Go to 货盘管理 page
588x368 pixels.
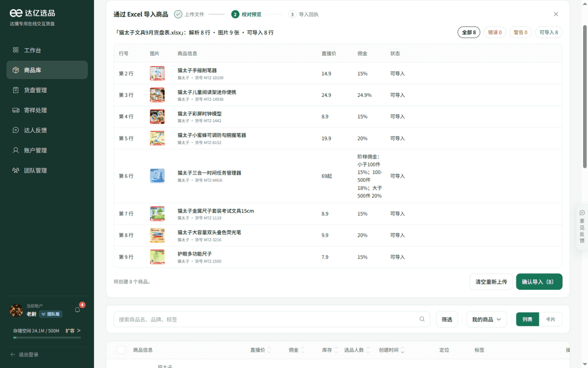47,90
